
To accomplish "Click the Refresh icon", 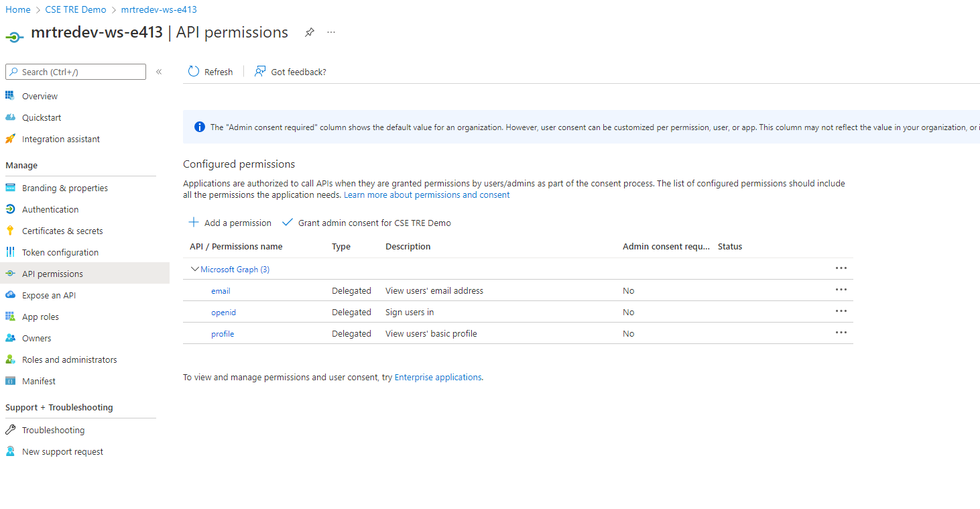I will coord(192,71).
